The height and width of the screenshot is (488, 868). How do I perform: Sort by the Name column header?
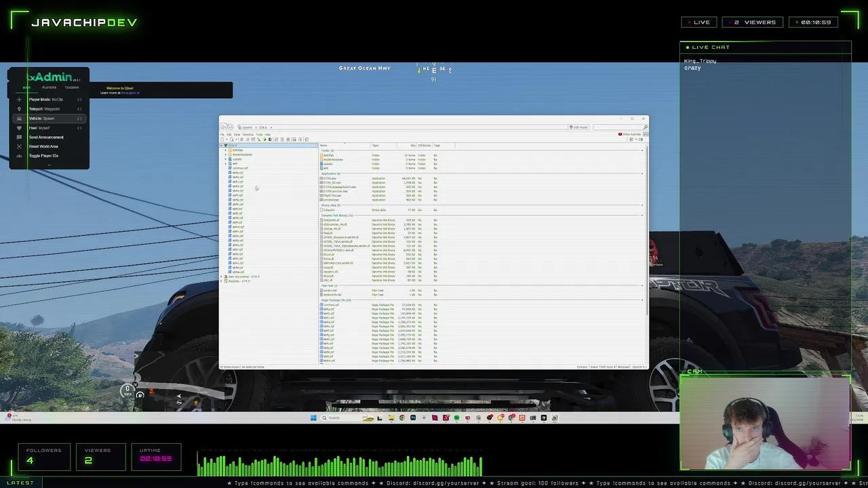coord(344,145)
